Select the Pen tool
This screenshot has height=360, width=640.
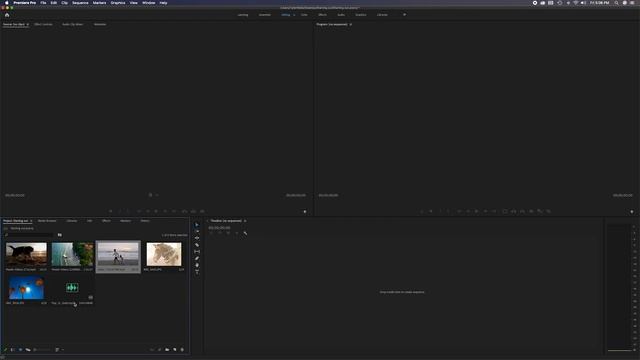tap(197, 258)
